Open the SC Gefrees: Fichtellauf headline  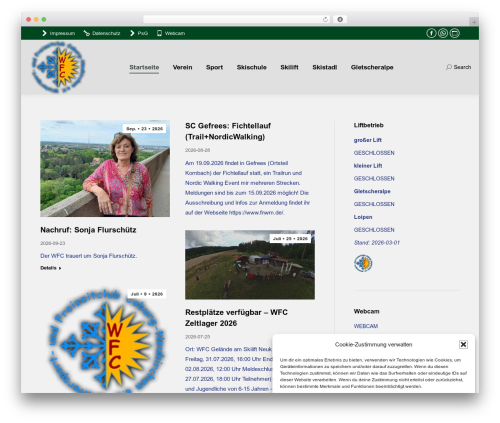[228, 131]
